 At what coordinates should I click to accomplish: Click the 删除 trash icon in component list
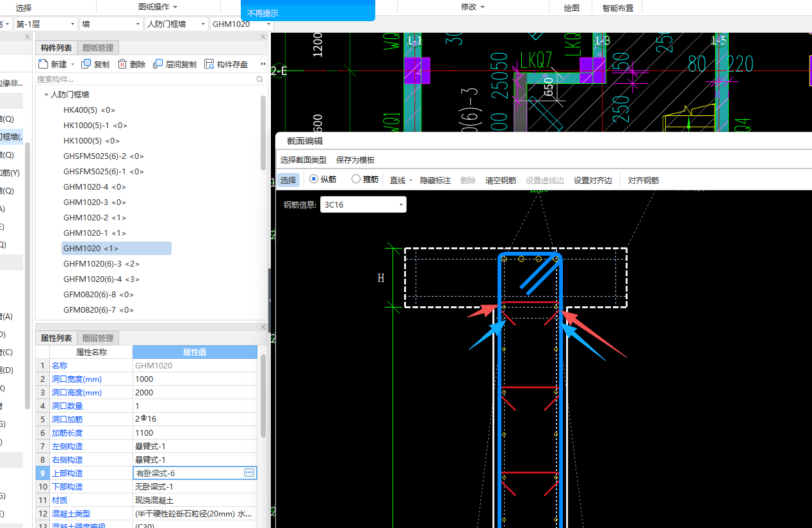coord(122,64)
